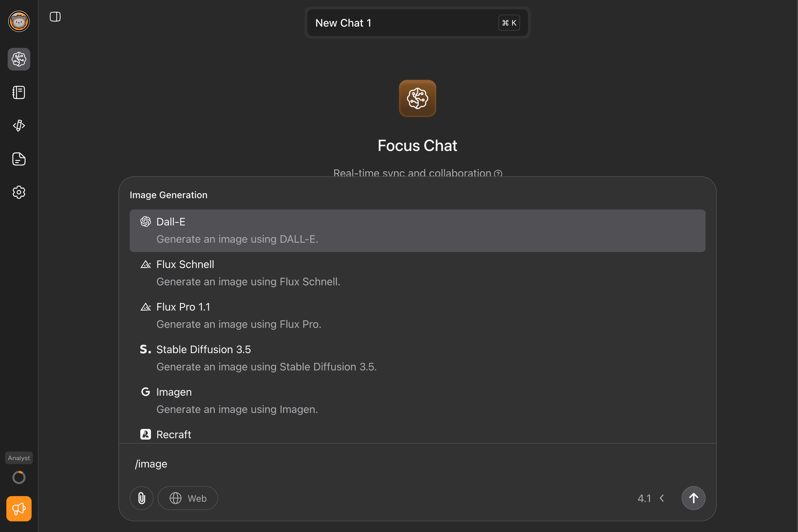Screen dimensions: 798x532
Task: Expand the 4.1 model selector chevron
Action: click(662, 498)
